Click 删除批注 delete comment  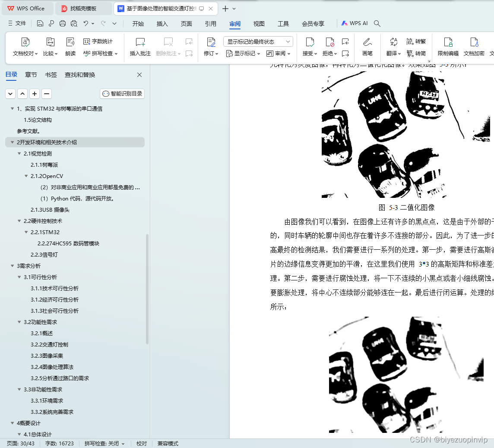(x=168, y=47)
